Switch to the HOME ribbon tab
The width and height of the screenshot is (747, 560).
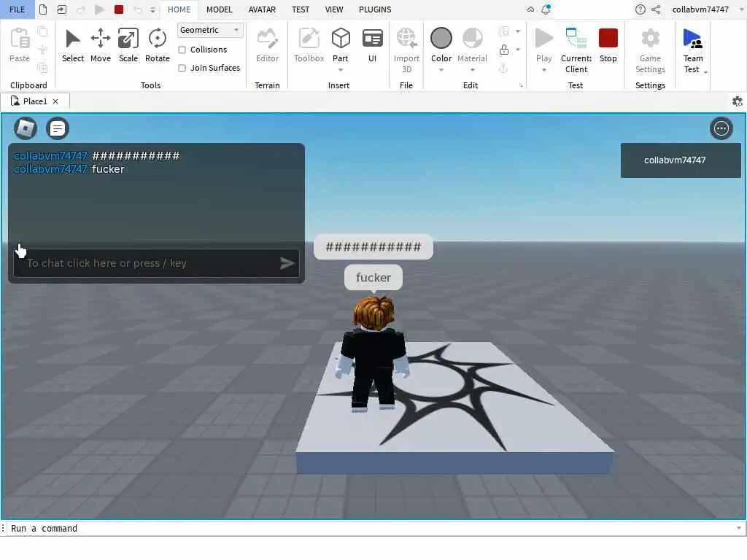pyautogui.click(x=179, y=9)
